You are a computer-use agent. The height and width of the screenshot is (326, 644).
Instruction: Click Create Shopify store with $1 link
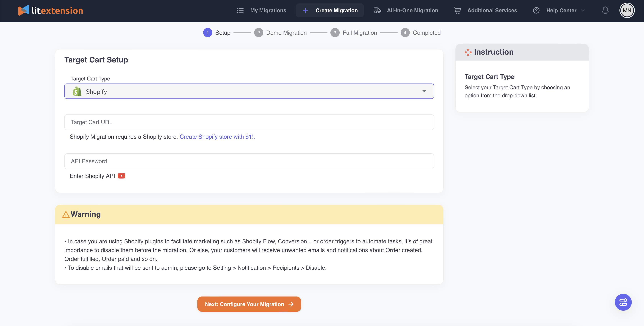coord(217,137)
